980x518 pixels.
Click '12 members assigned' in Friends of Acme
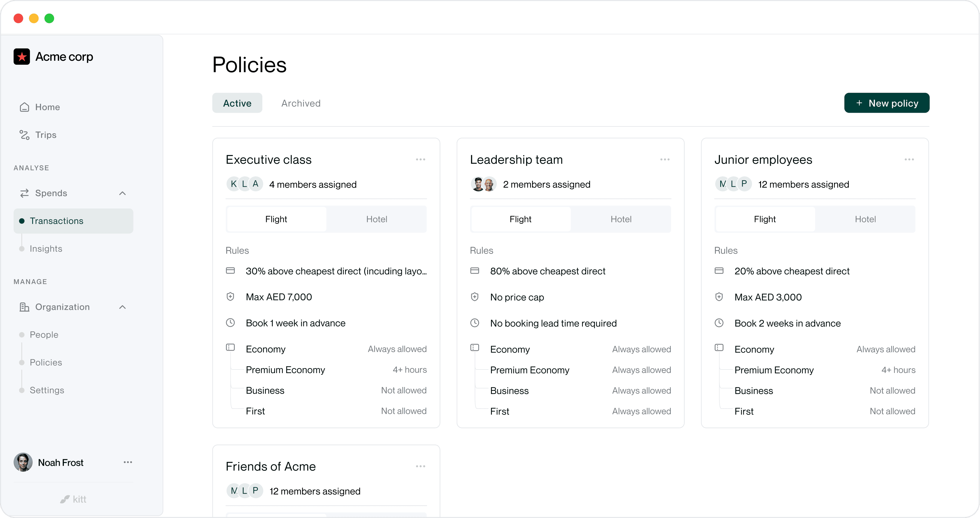point(315,492)
